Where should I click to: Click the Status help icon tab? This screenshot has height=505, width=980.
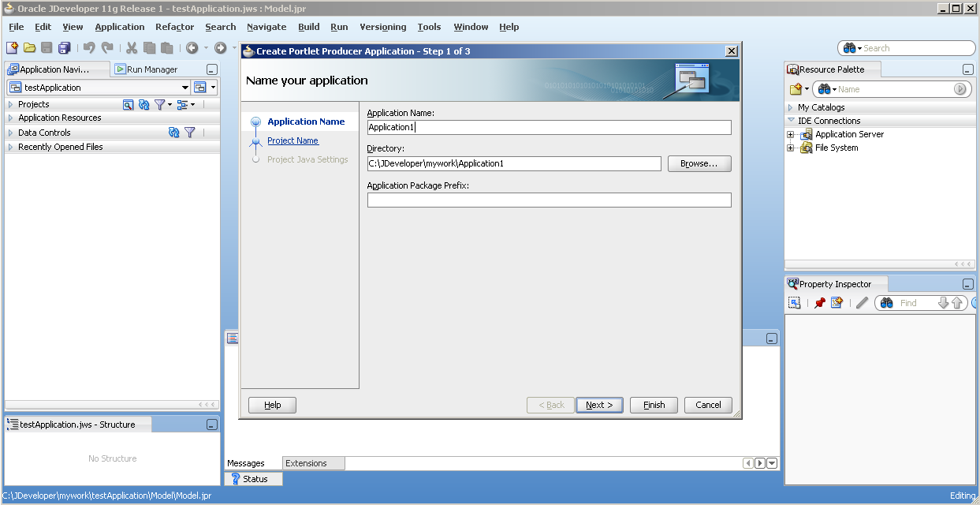[x=254, y=479]
